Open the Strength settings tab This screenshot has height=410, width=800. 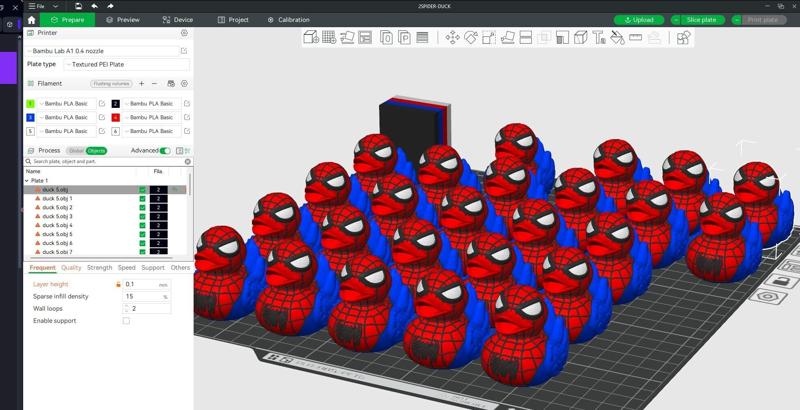(x=99, y=268)
